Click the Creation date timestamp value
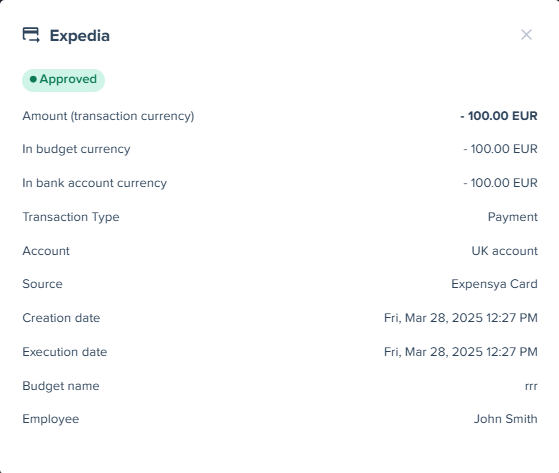This screenshot has width=559, height=473. pyautogui.click(x=461, y=318)
